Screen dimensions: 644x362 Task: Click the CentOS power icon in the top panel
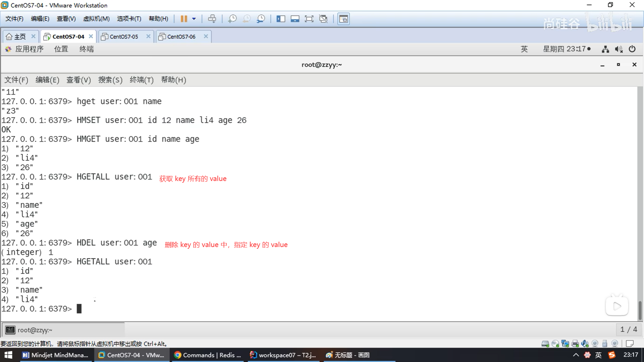[632, 49]
